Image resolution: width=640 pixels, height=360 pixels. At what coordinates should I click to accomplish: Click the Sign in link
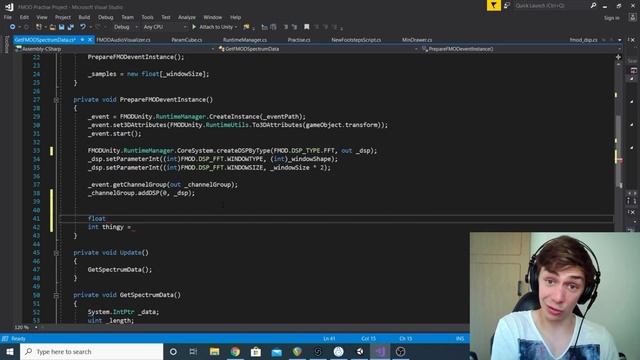tap(611, 18)
